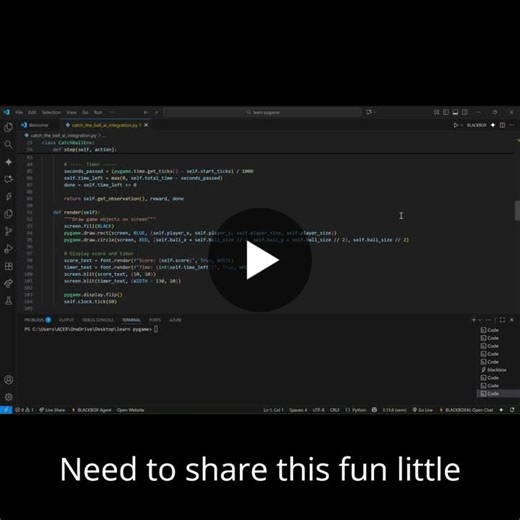Click the UTF-8 encoding status item
The height and width of the screenshot is (520, 520).
pos(318,410)
